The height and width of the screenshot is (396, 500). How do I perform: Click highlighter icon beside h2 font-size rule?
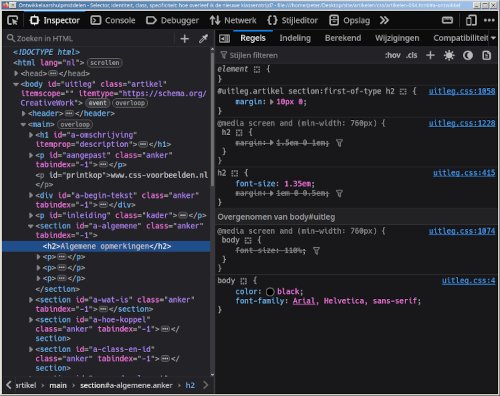point(235,173)
